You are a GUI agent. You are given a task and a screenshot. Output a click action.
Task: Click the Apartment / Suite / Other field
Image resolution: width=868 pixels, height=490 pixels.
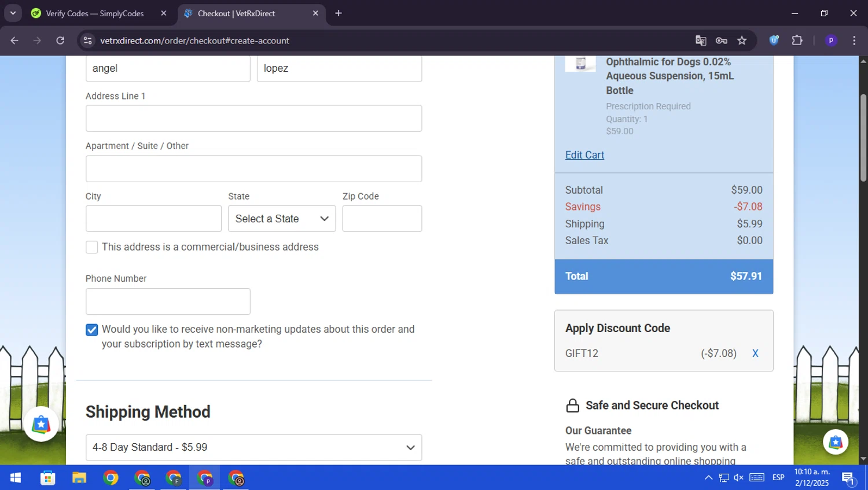pos(253,168)
